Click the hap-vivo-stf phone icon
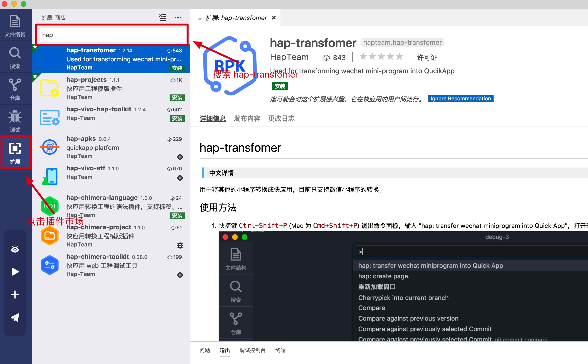The width and height of the screenshot is (588, 364). (x=49, y=176)
